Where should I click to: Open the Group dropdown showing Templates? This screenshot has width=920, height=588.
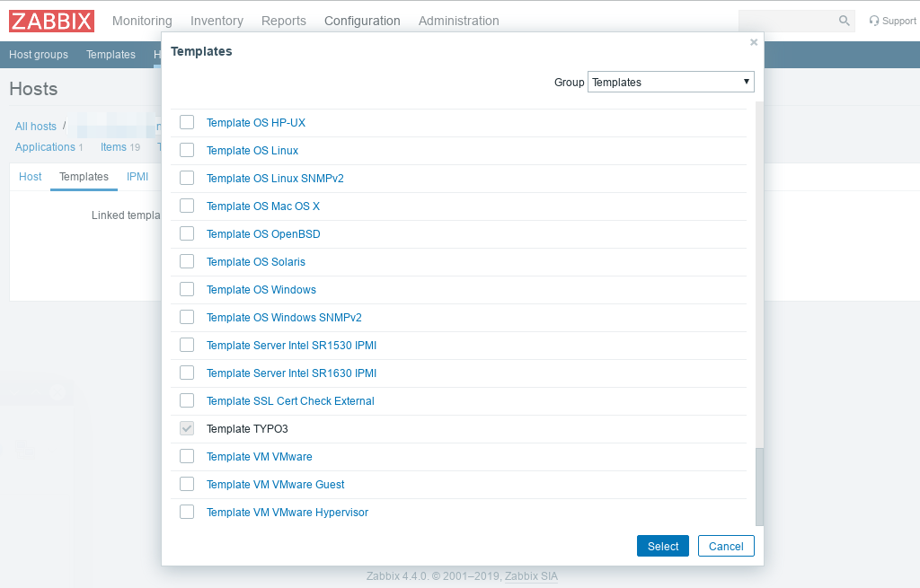(x=670, y=82)
